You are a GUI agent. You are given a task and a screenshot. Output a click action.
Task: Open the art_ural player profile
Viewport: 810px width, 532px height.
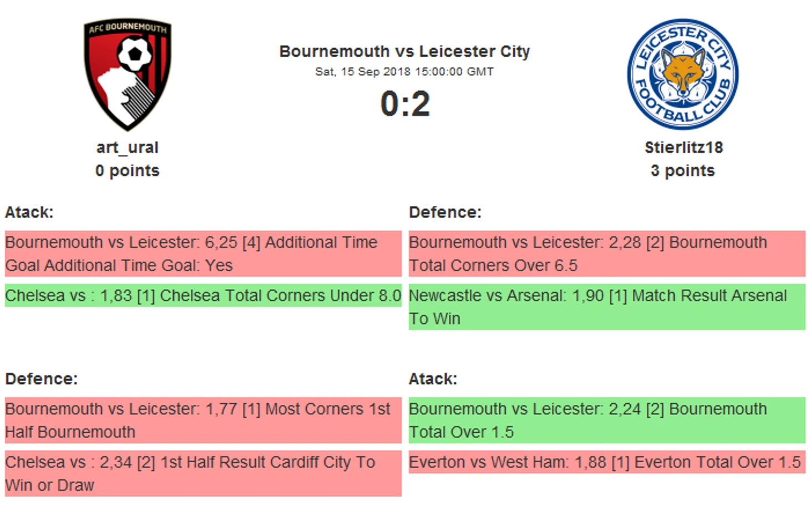128,148
